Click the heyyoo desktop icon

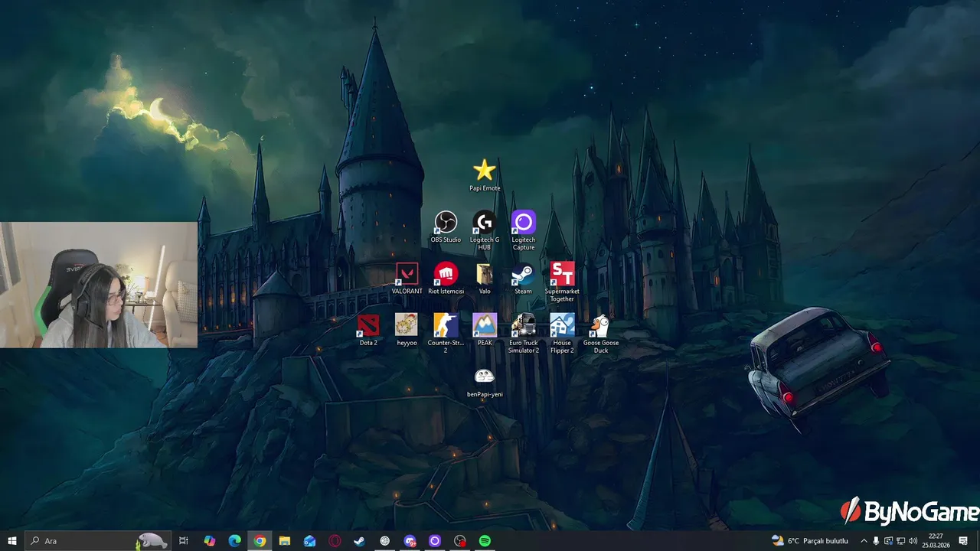[407, 330]
